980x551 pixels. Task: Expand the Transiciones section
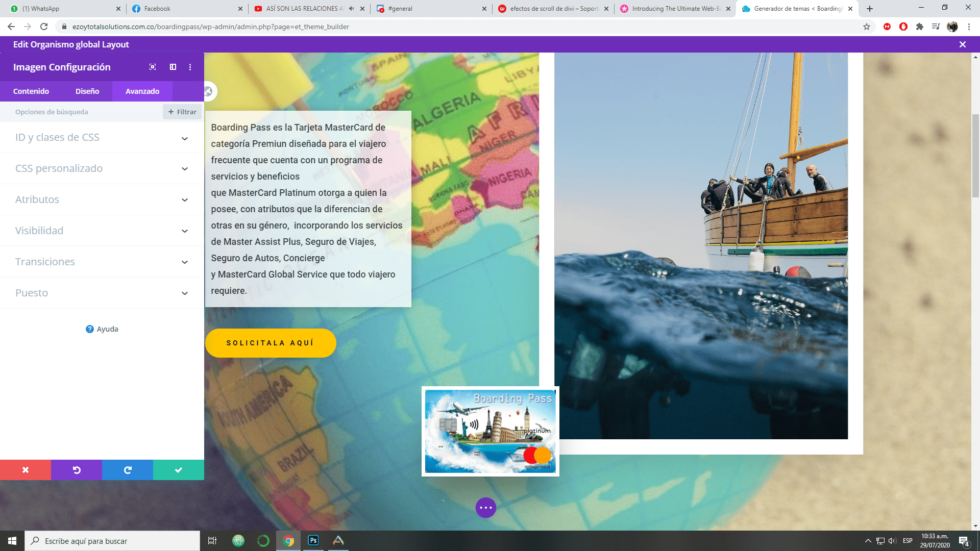102,262
